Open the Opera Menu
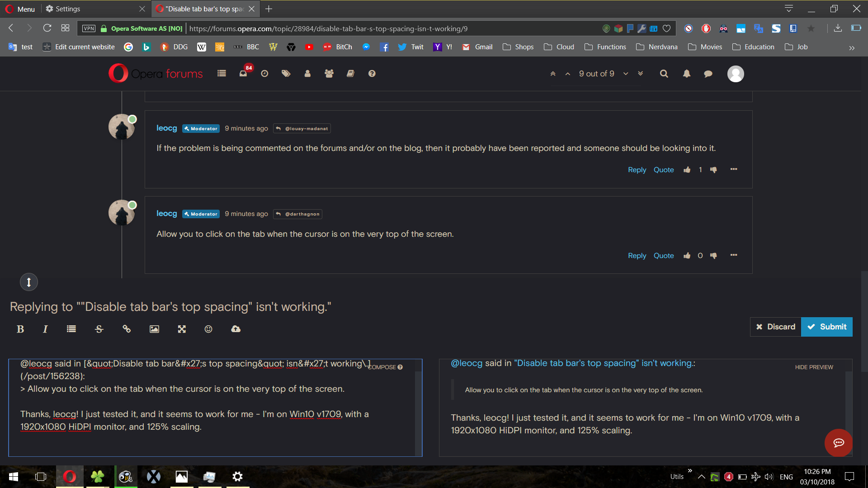The height and width of the screenshot is (488, 868). [x=20, y=9]
